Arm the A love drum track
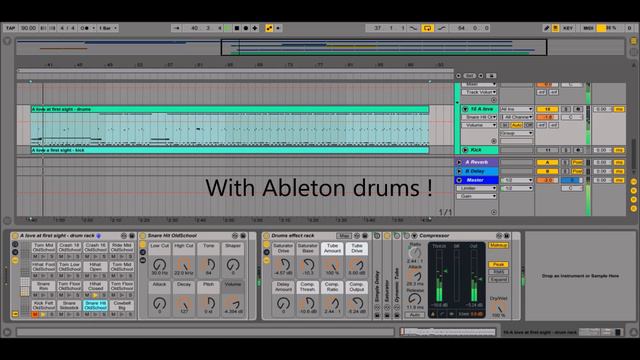 click(578, 109)
